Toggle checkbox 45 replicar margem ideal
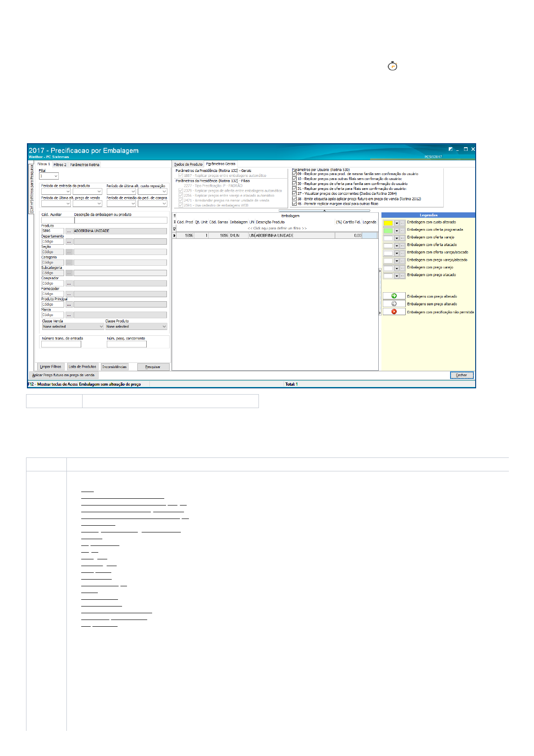The width and height of the screenshot is (534, 756). 294,203
